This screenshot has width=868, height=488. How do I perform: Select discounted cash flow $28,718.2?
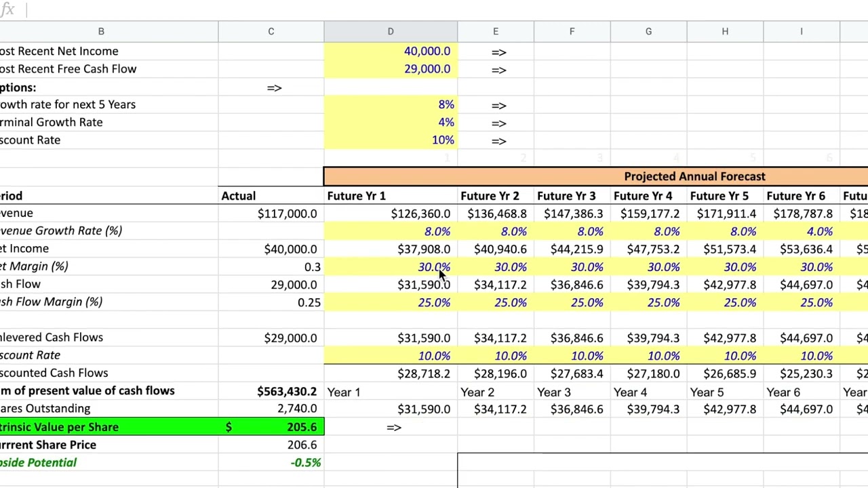point(391,373)
